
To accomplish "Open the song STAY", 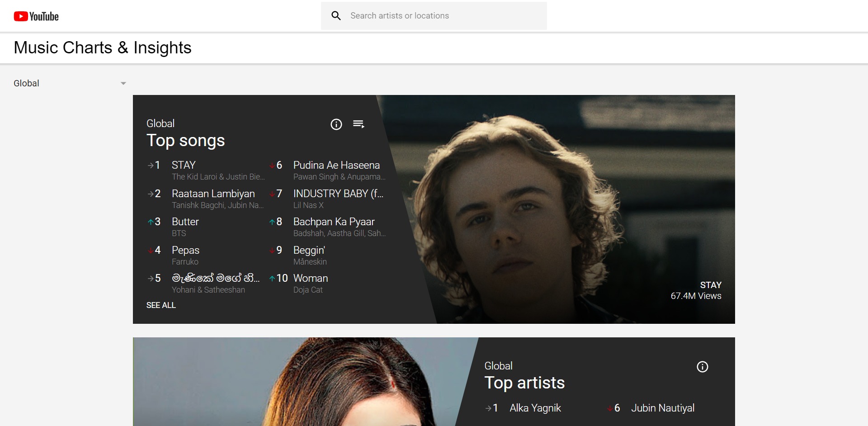I will 184,165.
